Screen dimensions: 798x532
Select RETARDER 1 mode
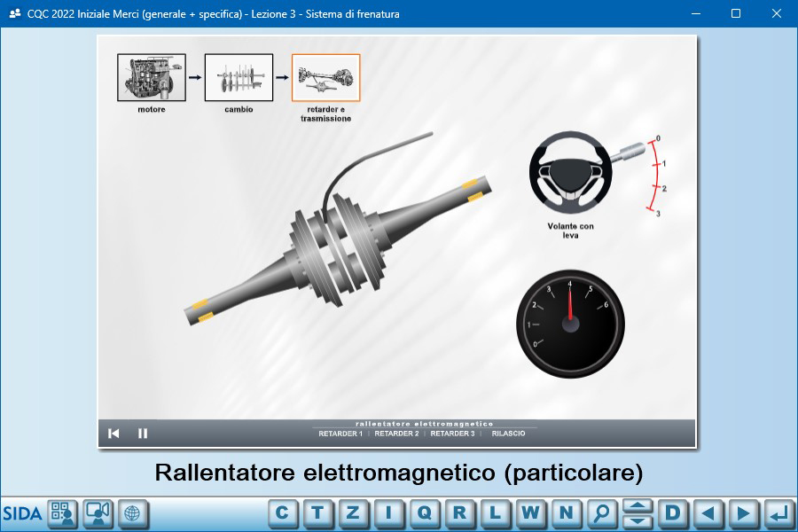(340, 434)
